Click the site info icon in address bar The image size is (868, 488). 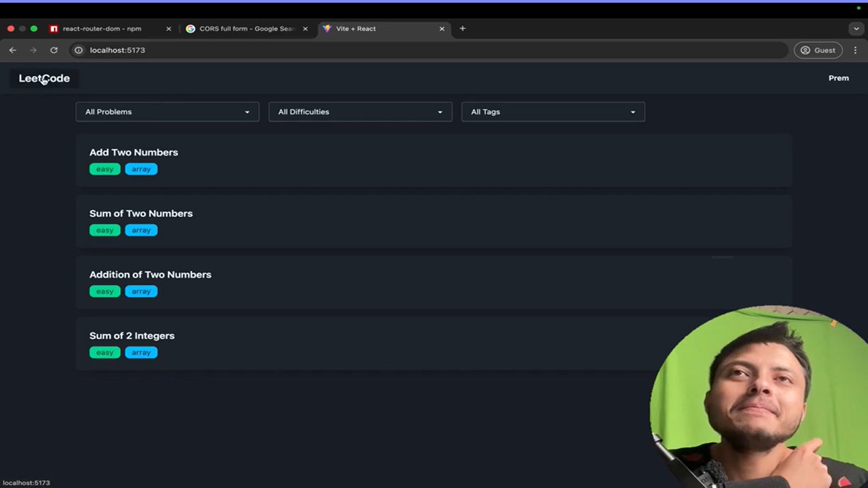[x=79, y=50]
